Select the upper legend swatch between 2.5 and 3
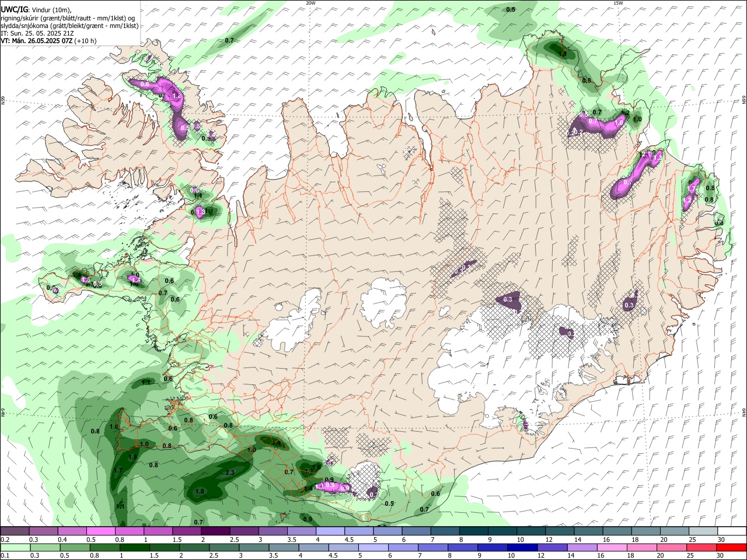 (x=244, y=531)
